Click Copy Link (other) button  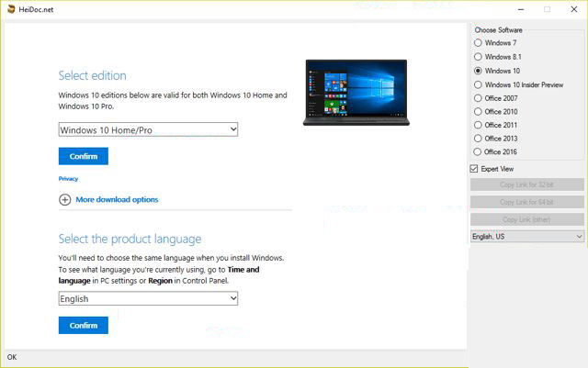(526, 219)
